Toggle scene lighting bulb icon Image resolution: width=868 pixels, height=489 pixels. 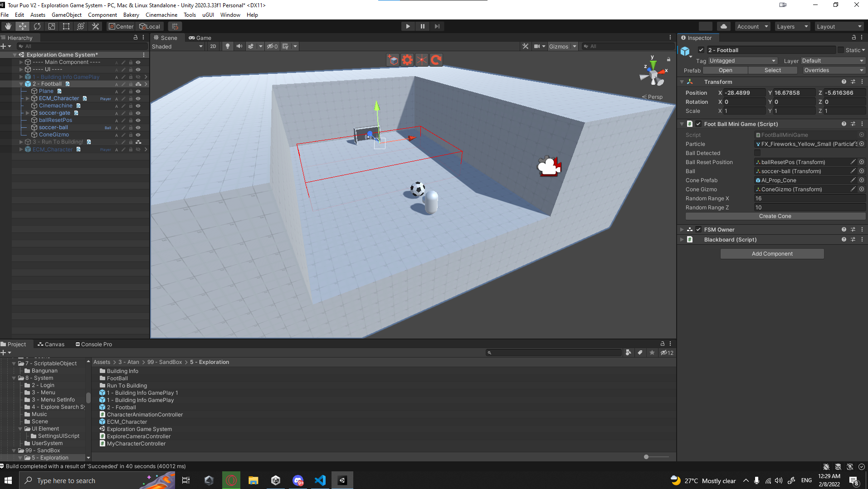tap(228, 46)
